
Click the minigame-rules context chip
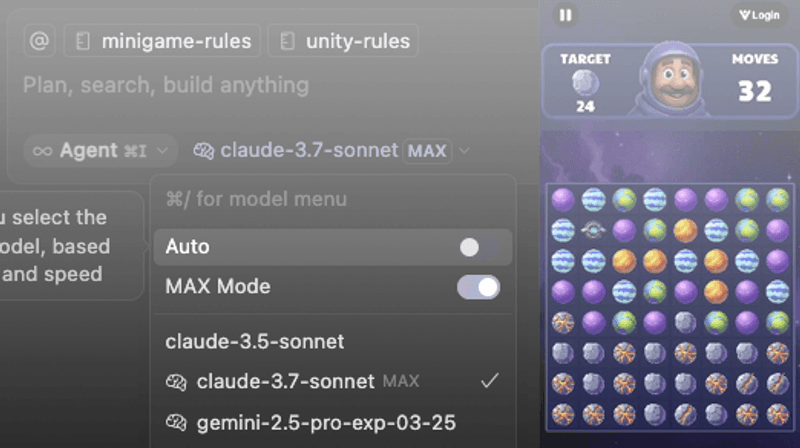tap(162, 40)
